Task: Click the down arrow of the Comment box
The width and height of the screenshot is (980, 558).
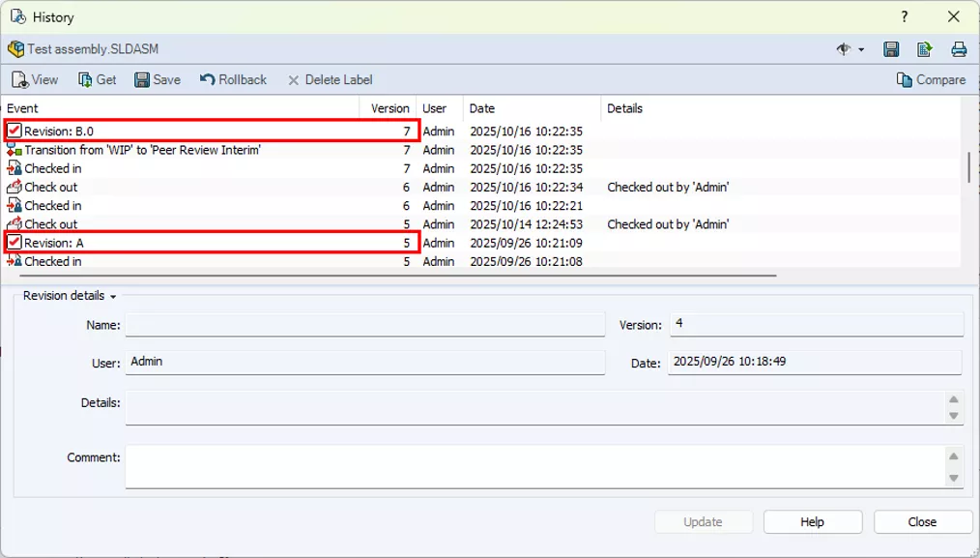Action: [x=954, y=478]
